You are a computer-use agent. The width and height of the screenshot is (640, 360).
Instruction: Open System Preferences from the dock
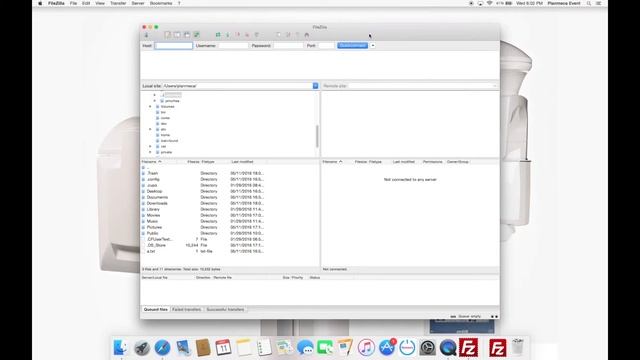click(x=427, y=347)
